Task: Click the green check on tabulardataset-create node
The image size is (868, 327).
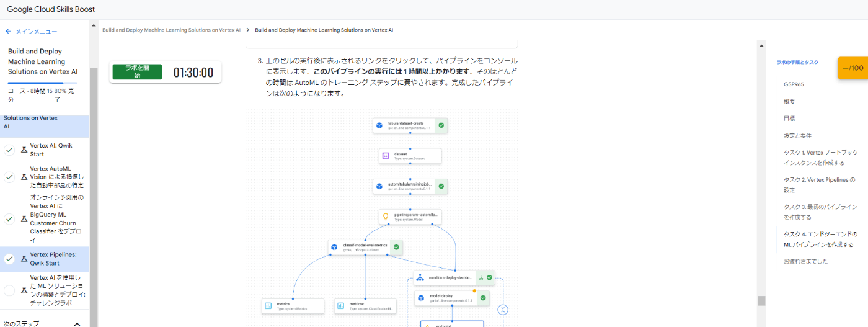Action: (x=441, y=125)
